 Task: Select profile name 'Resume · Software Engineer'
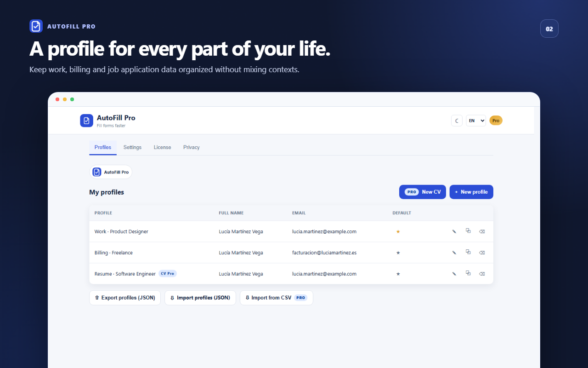click(x=125, y=274)
